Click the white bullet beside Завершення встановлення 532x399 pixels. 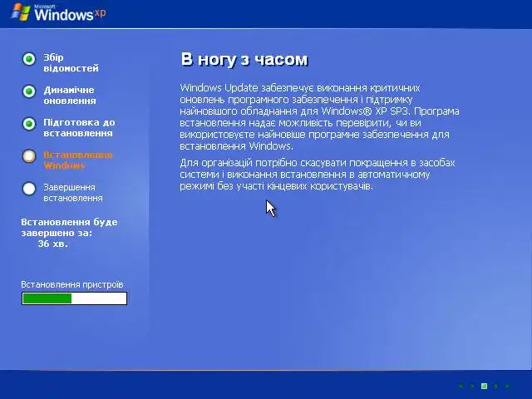29,189
